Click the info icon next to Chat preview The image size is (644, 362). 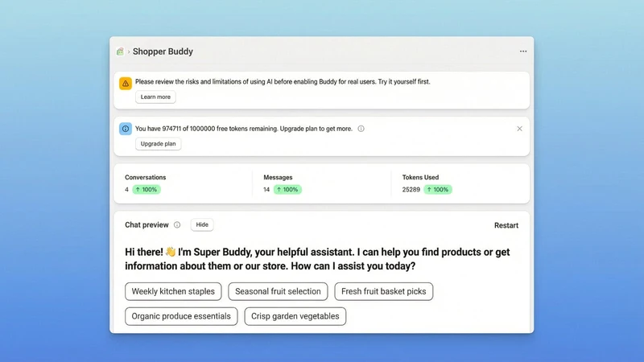(177, 225)
